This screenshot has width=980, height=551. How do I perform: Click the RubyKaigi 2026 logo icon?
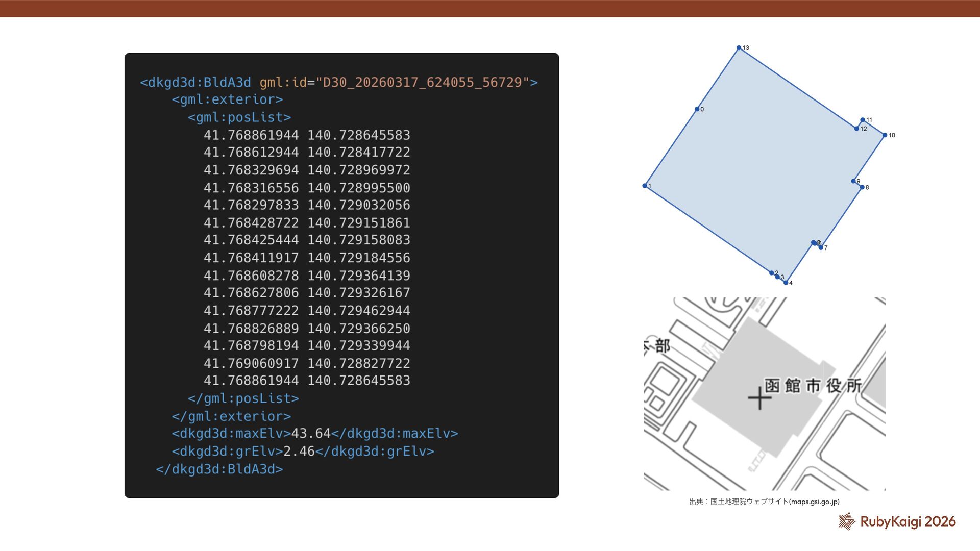pyautogui.click(x=846, y=521)
